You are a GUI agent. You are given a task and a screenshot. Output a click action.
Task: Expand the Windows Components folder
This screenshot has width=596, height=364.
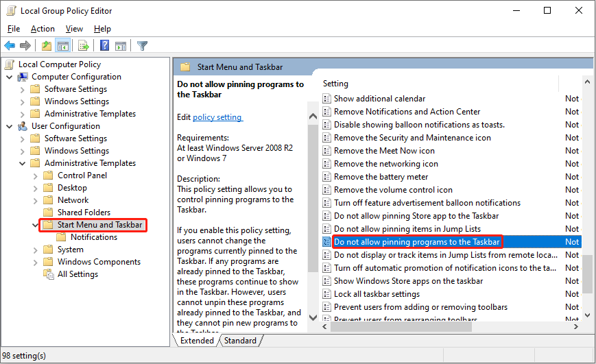click(36, 263)
